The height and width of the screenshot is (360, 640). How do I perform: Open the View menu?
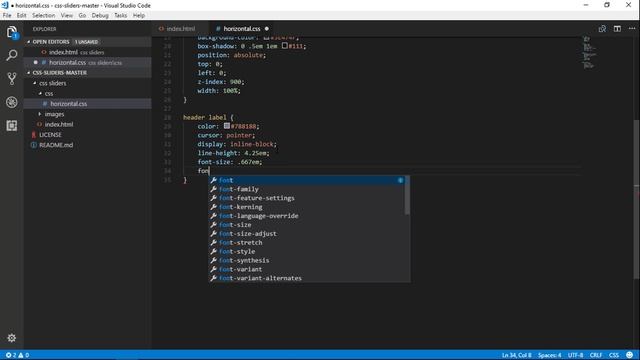pos(67,15)
